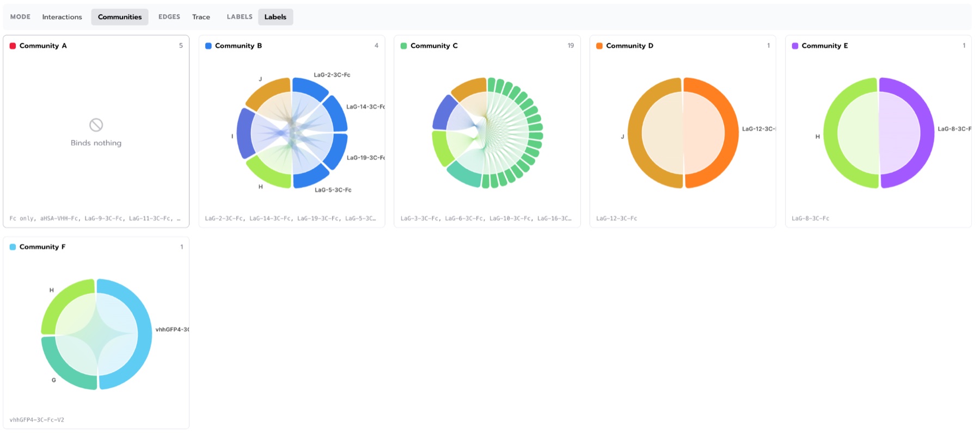980x433 pixels.
Task: Click Community D orange color square
Action: (599, 46)
